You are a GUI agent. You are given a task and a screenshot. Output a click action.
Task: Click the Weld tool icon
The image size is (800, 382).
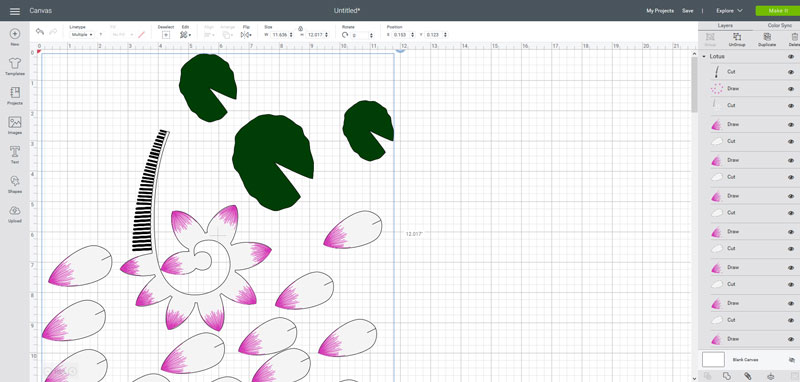click(x=727, y=376)
